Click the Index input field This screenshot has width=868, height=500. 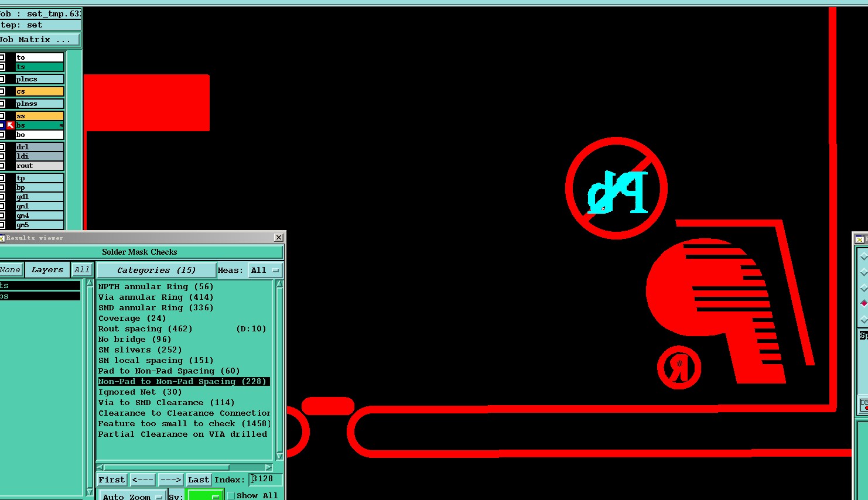coord(265,479)
